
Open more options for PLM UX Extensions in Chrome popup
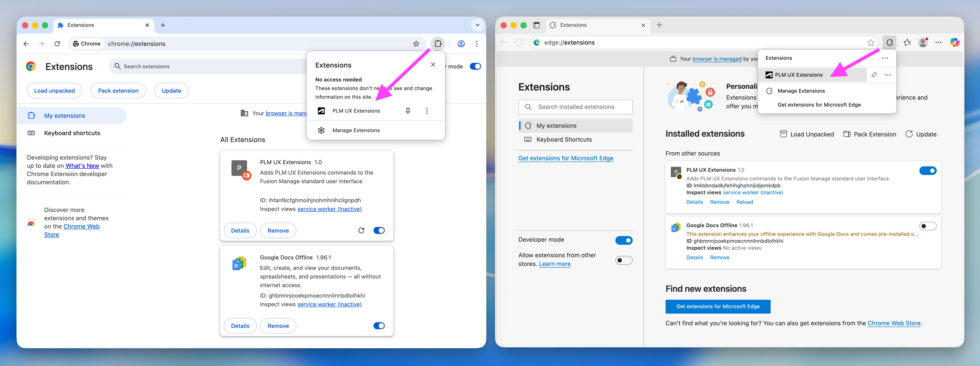(427, 111)
